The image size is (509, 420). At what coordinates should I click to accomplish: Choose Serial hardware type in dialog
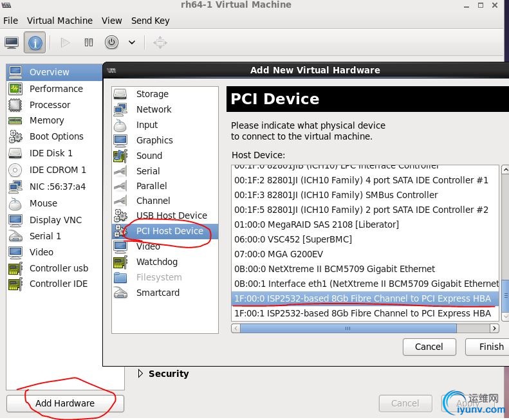[x=165, y=171]
